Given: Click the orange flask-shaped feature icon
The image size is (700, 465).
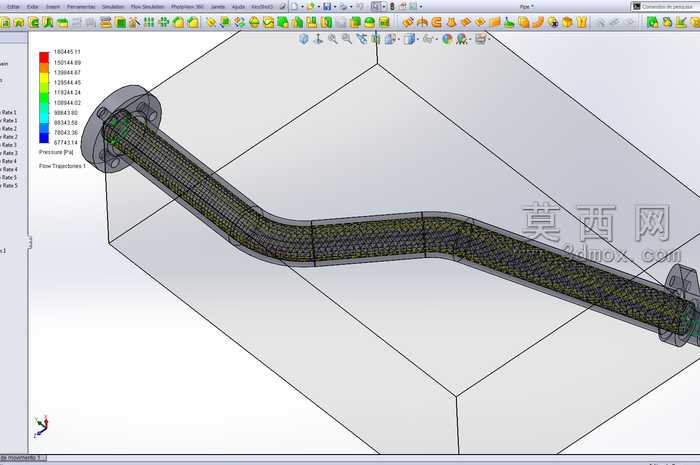Looking at the screenshot, I should 451,22.
